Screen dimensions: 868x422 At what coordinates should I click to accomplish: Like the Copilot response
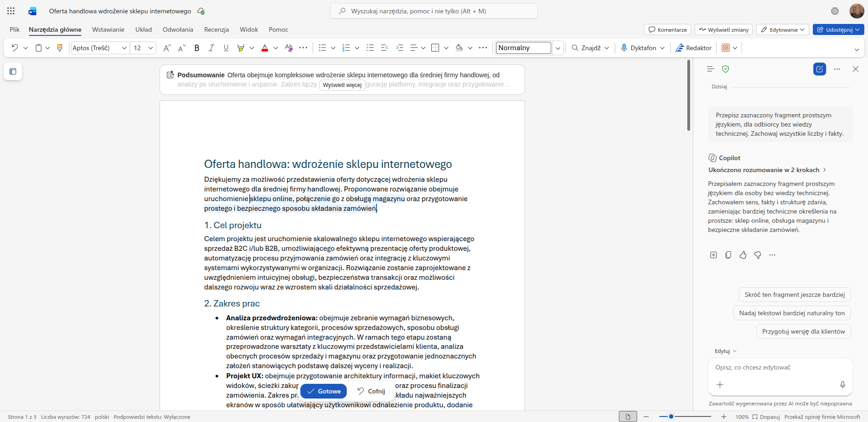tap(743, 255)
